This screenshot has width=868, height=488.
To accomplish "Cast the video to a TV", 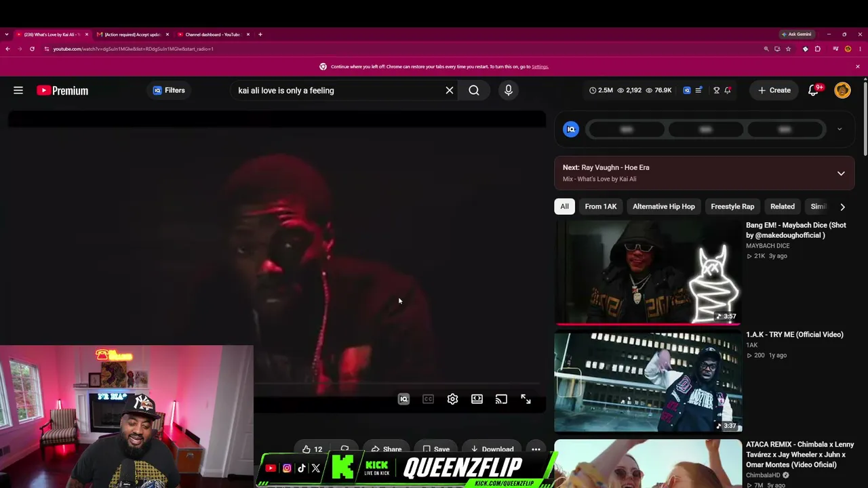I will click(501, 399).
